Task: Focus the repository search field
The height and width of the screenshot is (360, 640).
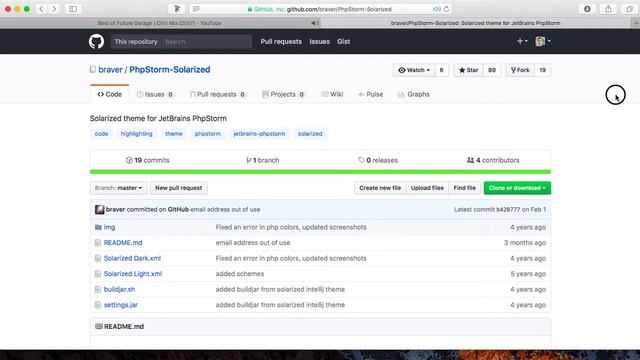Action: click(x=207, y=42)
